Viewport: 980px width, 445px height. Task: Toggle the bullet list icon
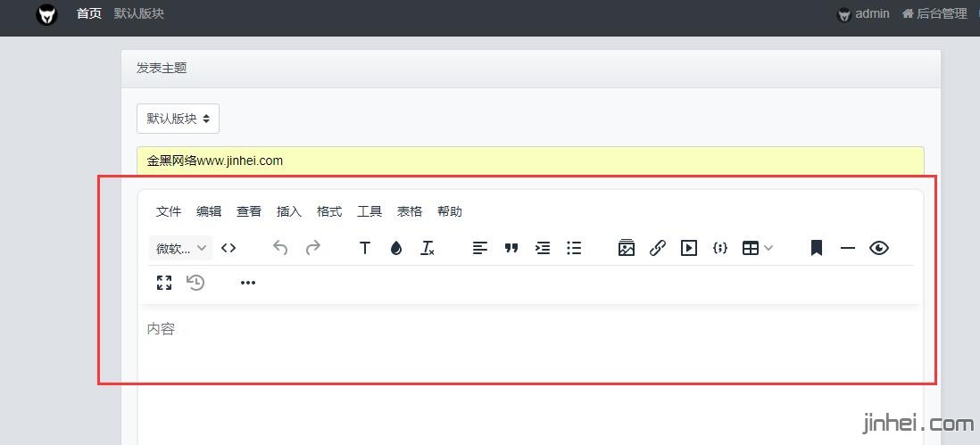coord(574,248)
